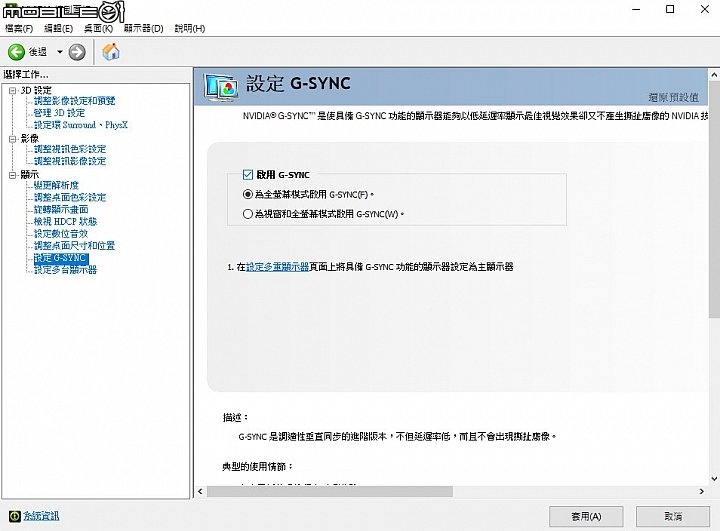Click the horizontal scrollbar thumb

click(330, 491)
